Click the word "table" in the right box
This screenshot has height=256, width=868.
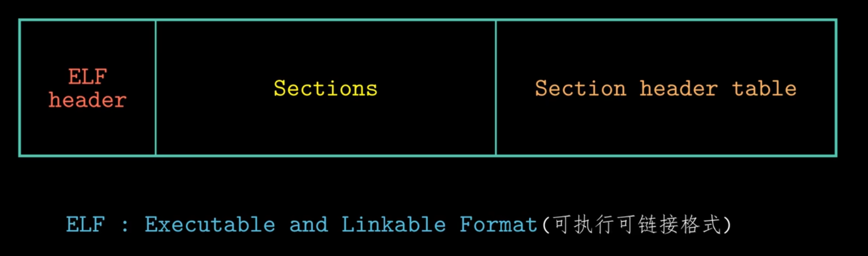pyautogui.click(x=764, y=88)
